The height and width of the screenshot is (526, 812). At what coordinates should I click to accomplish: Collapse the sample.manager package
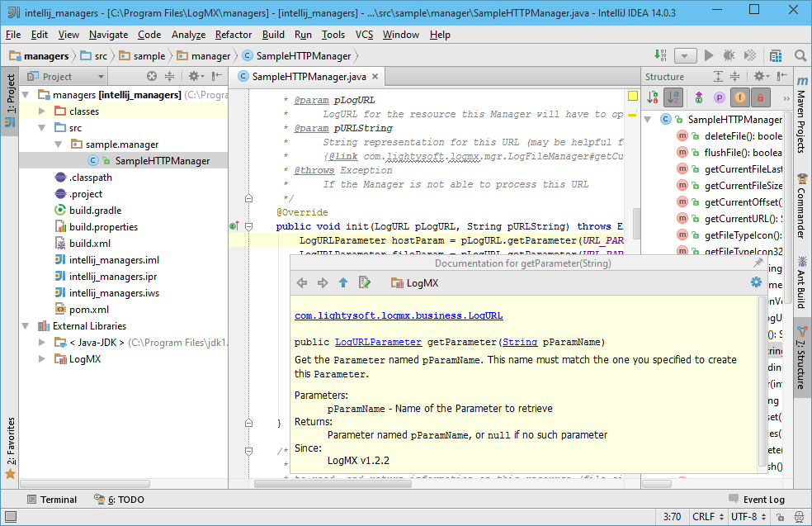pyautogui.click(x=59, y=144)
